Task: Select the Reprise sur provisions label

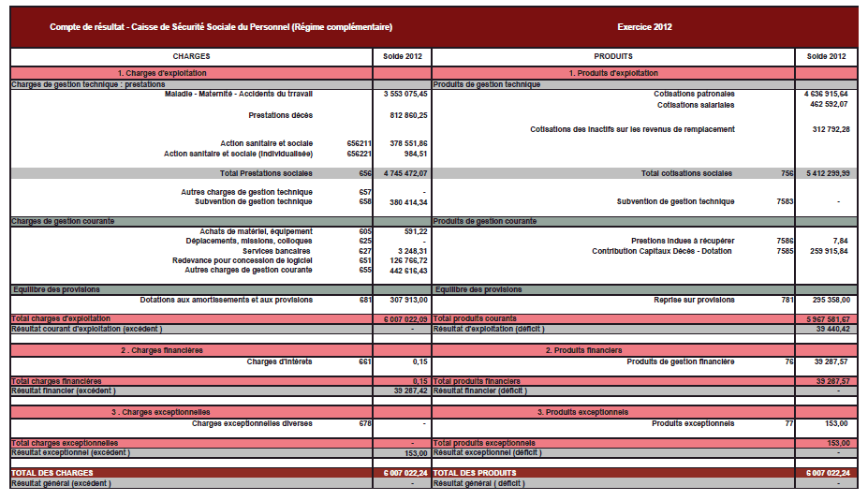Action: (694, 301)
